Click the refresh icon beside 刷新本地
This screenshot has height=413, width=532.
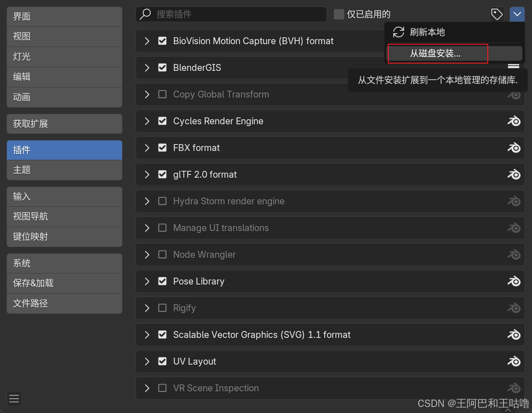coord(398,32)
